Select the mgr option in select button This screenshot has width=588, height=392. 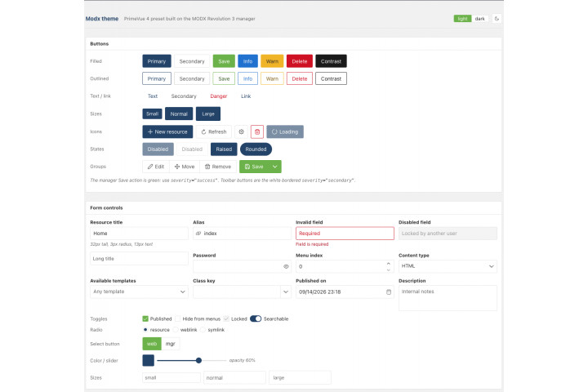(x=170, y=344)
